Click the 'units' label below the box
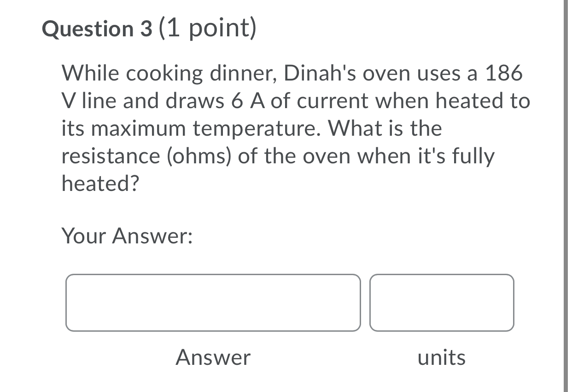Image resolution: width=572 pixels, height=392 pixels. (442, 357)
